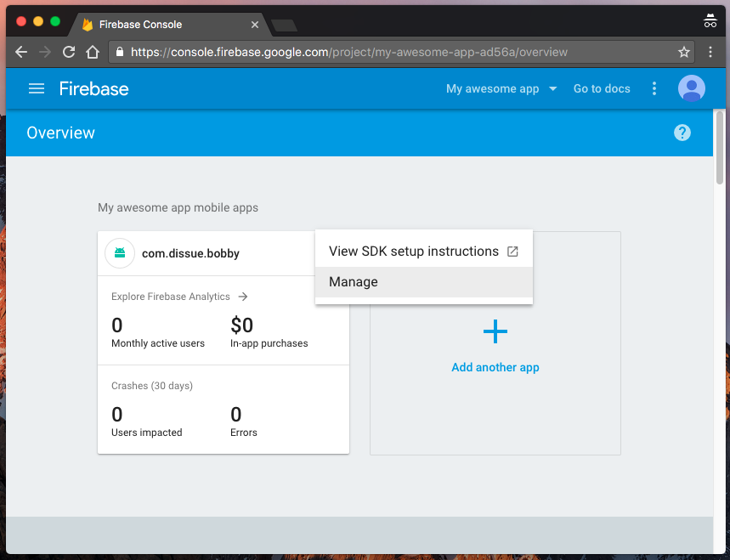Viewport: 730px width, 560px height.
Task: Close the Firebase Console tab
Action: 255,25
